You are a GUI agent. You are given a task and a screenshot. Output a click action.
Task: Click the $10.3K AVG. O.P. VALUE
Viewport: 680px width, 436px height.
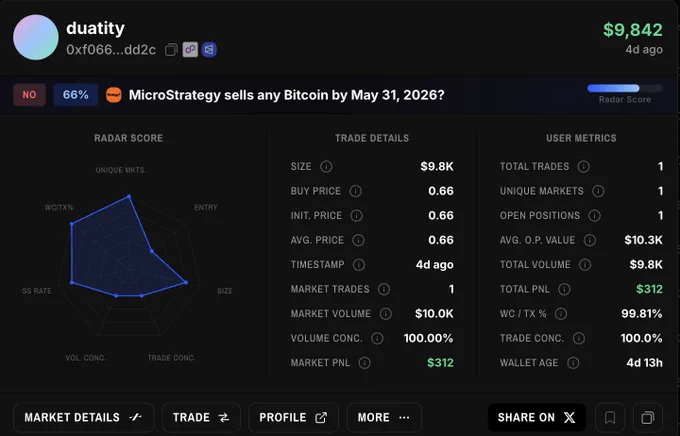(644, 240)
